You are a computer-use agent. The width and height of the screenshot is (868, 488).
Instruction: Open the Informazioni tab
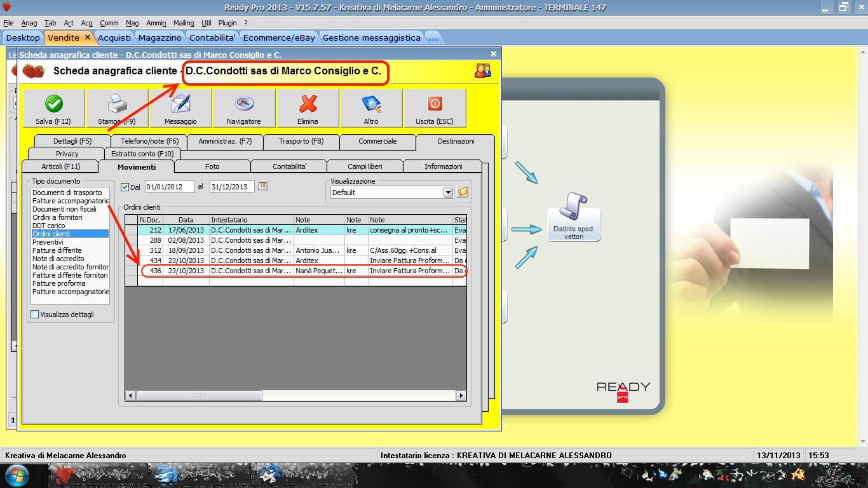tap(443, 166)
